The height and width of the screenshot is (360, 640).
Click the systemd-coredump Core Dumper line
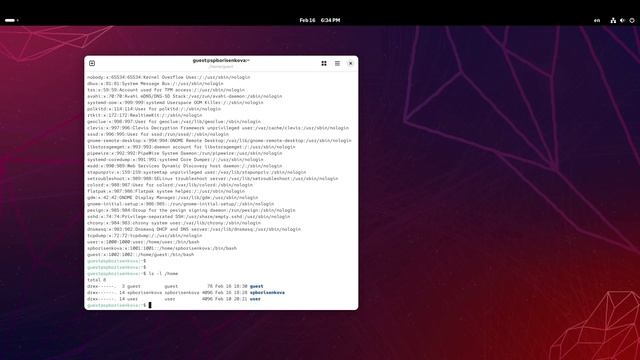175,160
